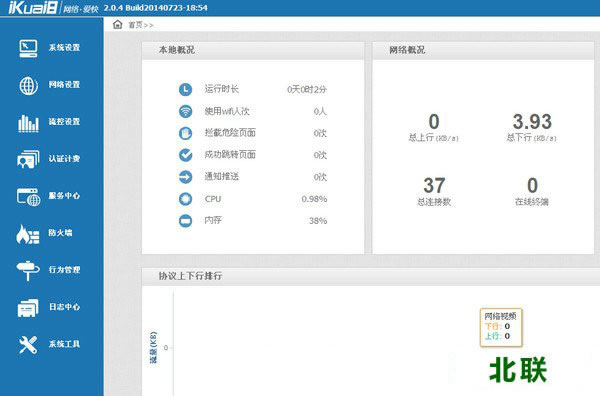Click the 流量(KB) axis label
Image resolution: width=600 pixels, height=396 pixels.
tap(153, 347)
